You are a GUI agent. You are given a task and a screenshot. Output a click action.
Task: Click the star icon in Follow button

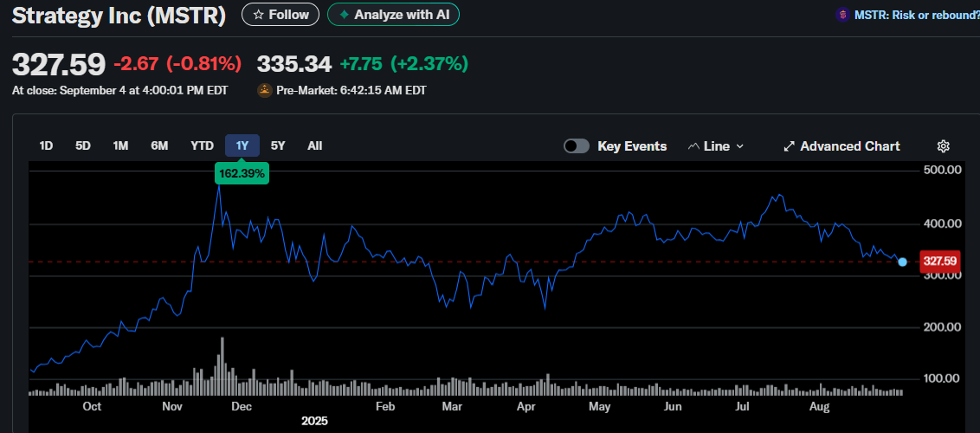point(258,15)
